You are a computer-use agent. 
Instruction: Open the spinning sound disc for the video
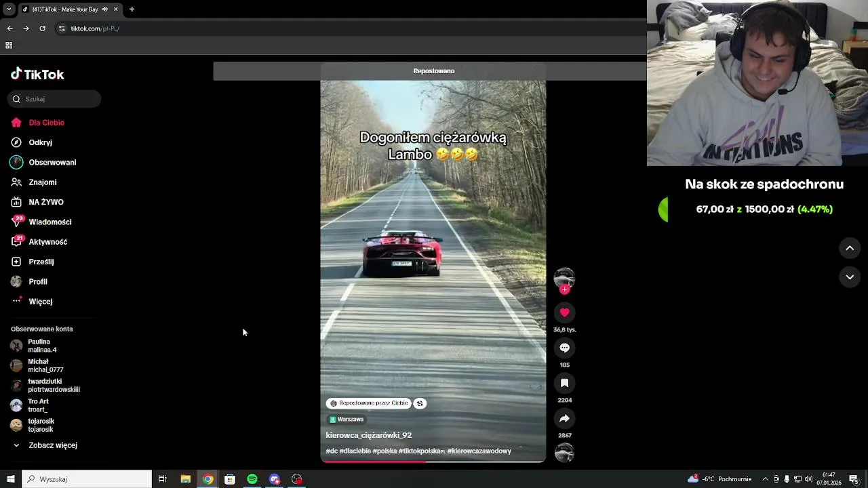click(x=564, y=452)
